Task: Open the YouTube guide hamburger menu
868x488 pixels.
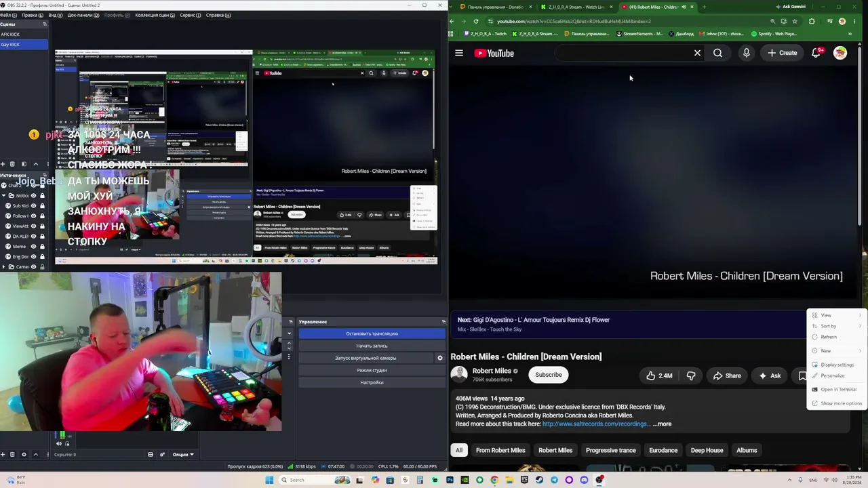Action: pos(459,53)
